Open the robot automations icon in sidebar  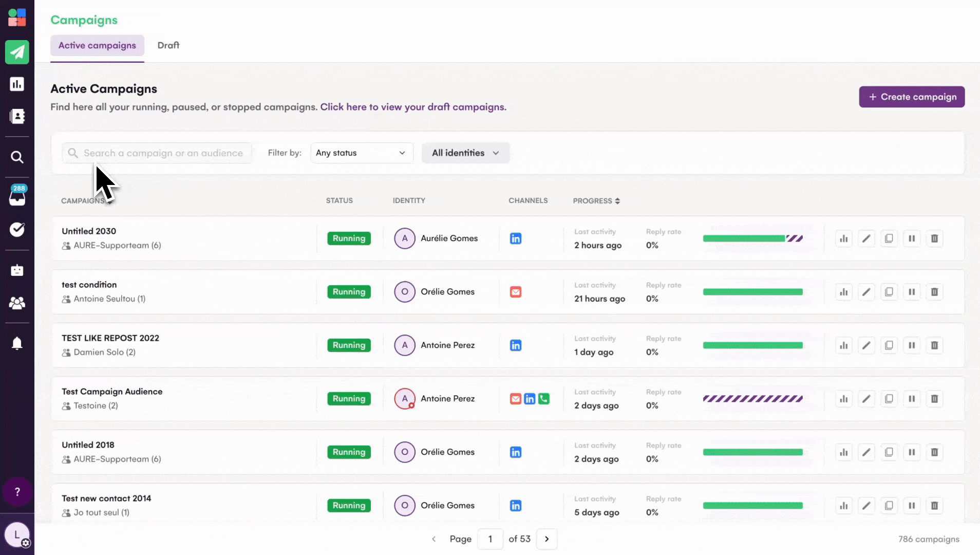[x=17, y=270]
